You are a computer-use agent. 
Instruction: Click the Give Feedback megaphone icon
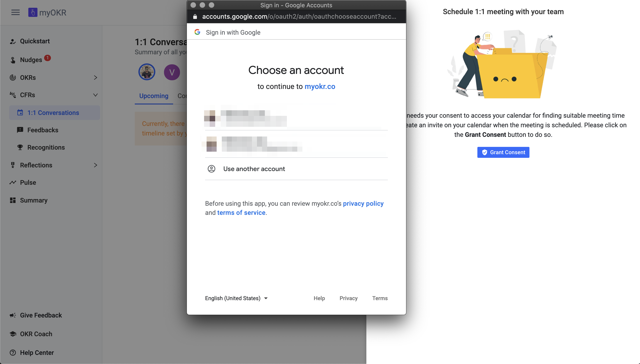point(13,315)
